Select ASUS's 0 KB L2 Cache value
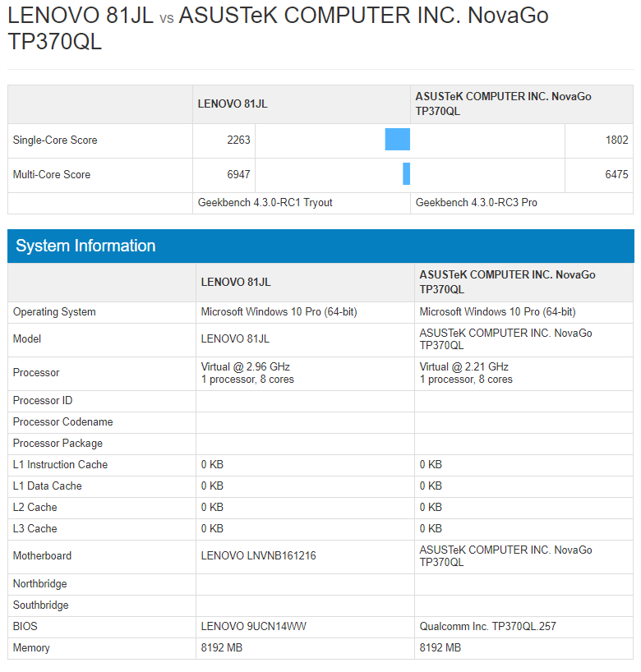 click(x=431, y=508)
